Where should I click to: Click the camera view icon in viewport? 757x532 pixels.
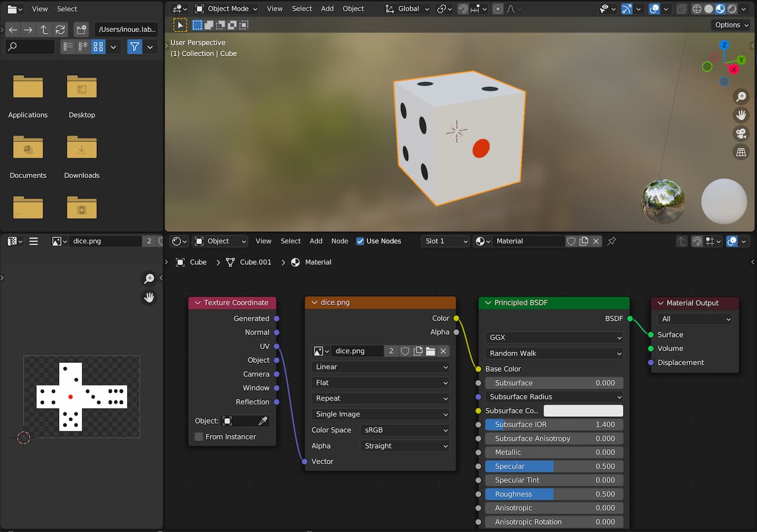point(740,133)
